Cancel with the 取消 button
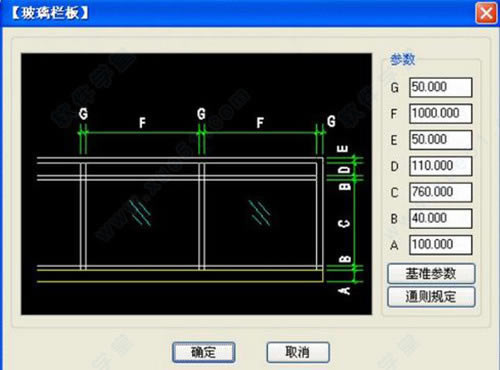The height and width of the screenshot is (370, 500). (298, 352)
